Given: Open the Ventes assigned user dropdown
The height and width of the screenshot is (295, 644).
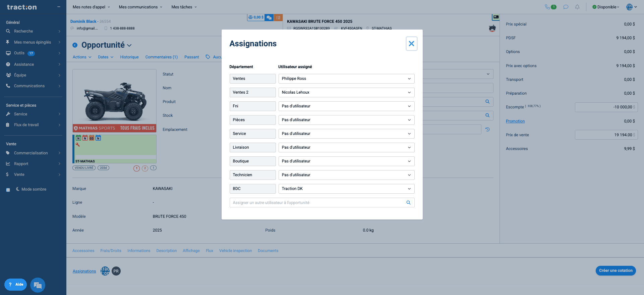Looking at the screenshot, I should pos(346,79).
